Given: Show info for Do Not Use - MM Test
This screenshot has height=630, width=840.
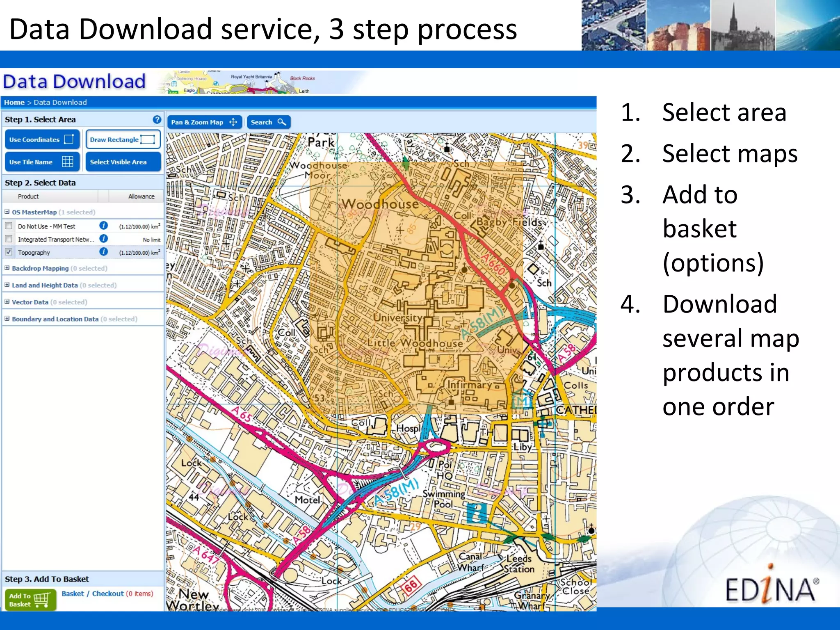Looking at the screenshot, I should click(x=104, y=225).
